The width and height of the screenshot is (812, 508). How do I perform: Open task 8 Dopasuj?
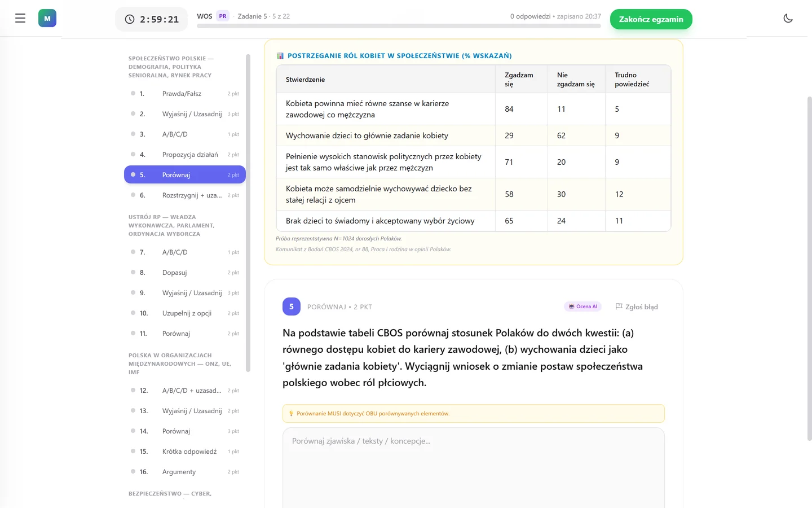tap(185, 273)
